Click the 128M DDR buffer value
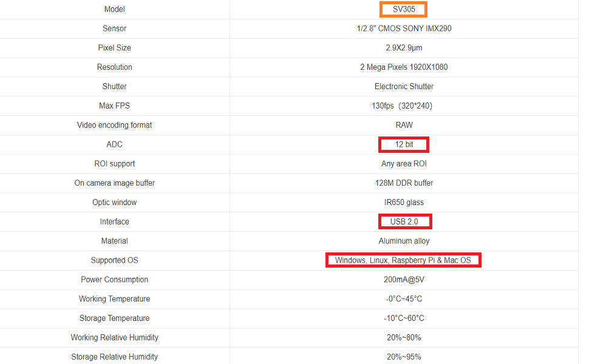589x364 pixels. (x=404, y=183)
